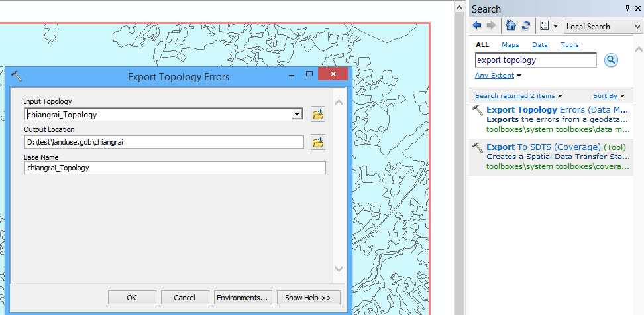The height and width of the screenshot is (315, 644).
Task: Click hammer icon beside Export To SDTS result
Action: coord(477,148)
